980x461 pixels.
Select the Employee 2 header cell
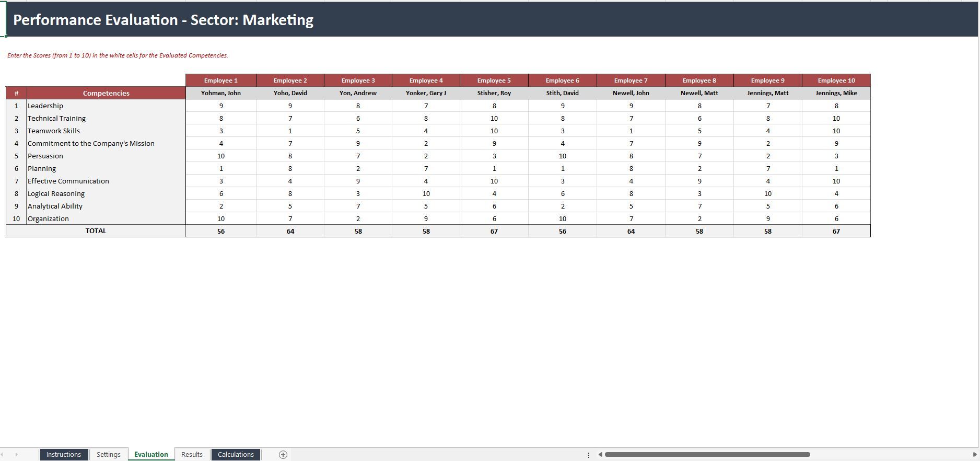click(290, 80)
